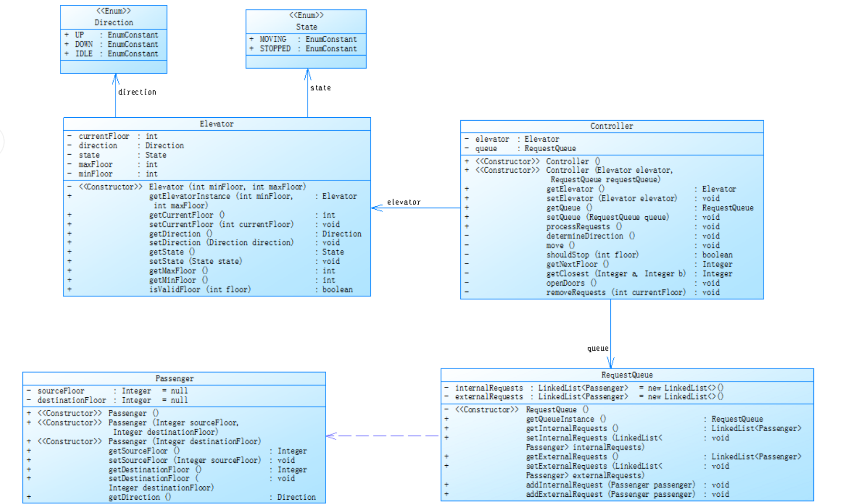
Task: Select the no-argument Controller constructor
Action: (532, 161)
